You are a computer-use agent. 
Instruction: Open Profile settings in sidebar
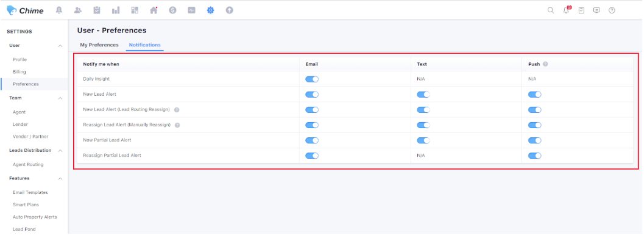point(19,60)
